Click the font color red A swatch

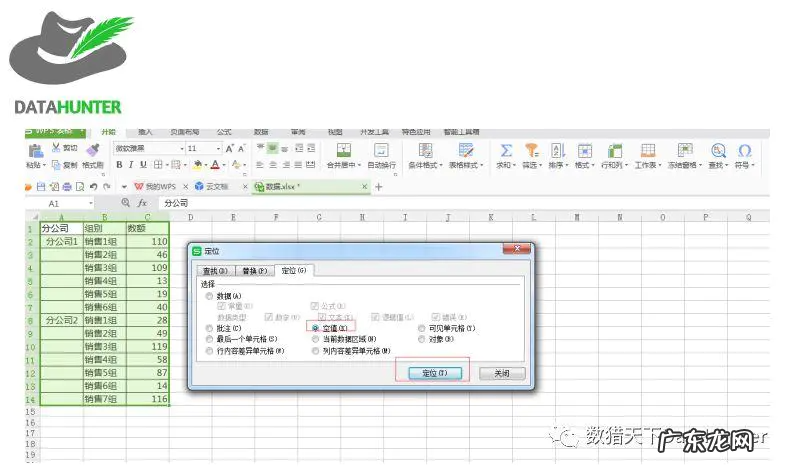click(215, 165)
